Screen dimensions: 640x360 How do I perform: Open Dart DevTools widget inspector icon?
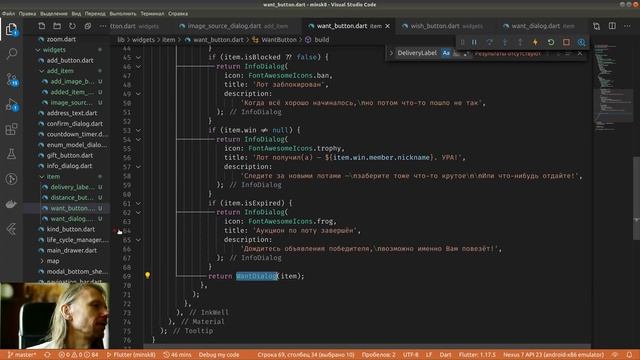[581, 42]
